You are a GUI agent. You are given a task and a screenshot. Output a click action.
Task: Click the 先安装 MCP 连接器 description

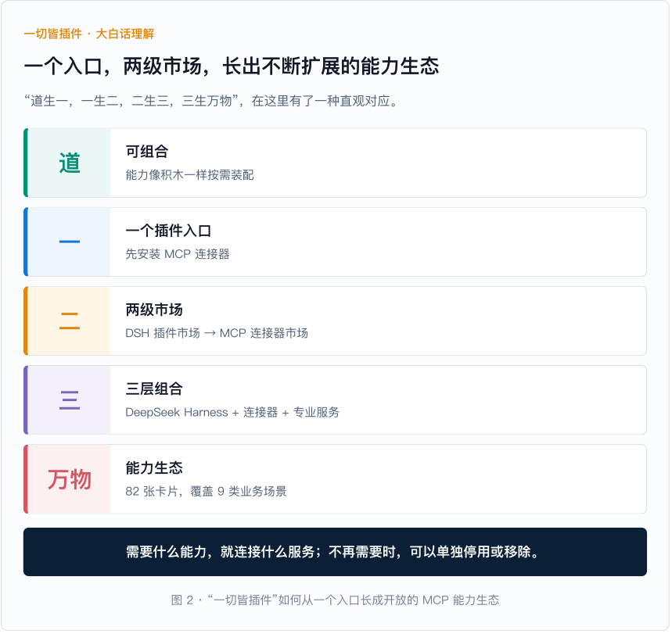point(178,254)
